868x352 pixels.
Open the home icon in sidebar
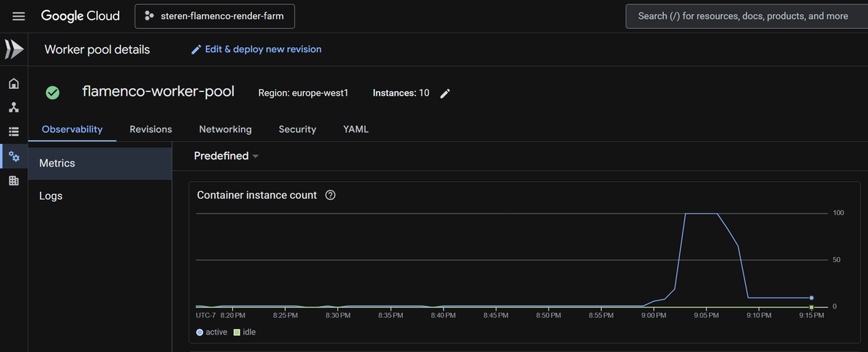[13, 83]
